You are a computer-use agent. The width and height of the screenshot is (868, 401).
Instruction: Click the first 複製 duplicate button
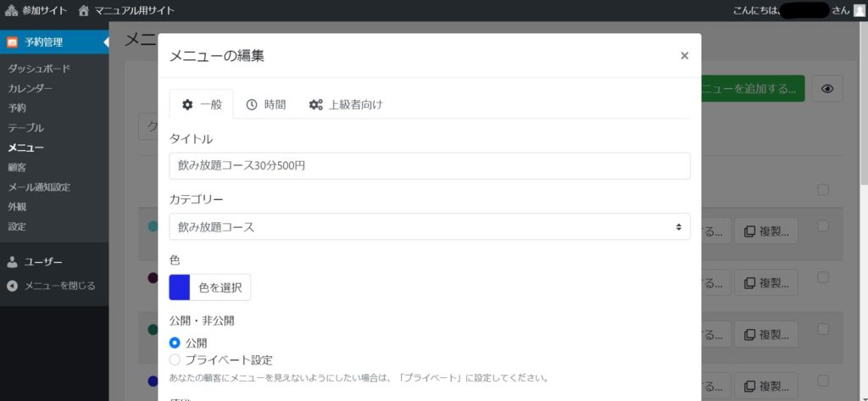point(766,231)
